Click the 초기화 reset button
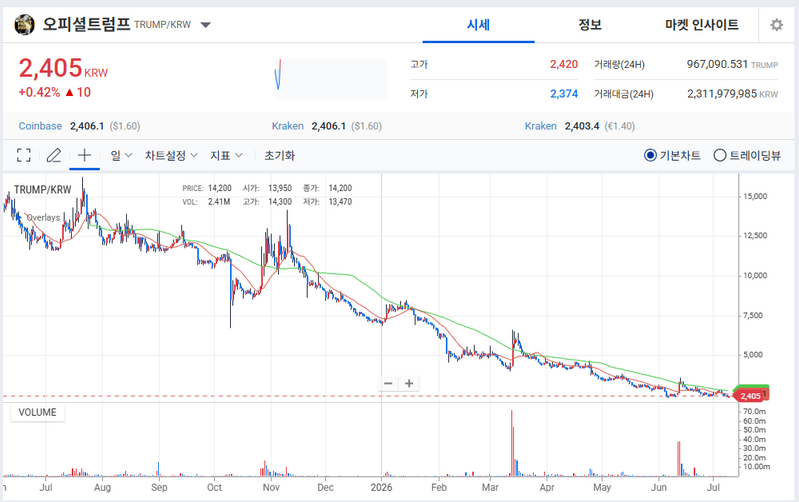 point(279,155)
